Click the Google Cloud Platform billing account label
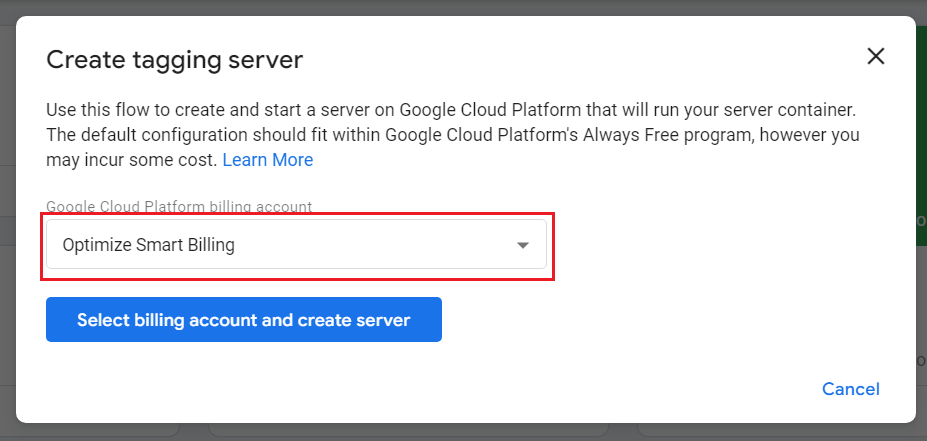Image resolution: width=927 pixels, height=441 pixels. click(x=179, y=207)
